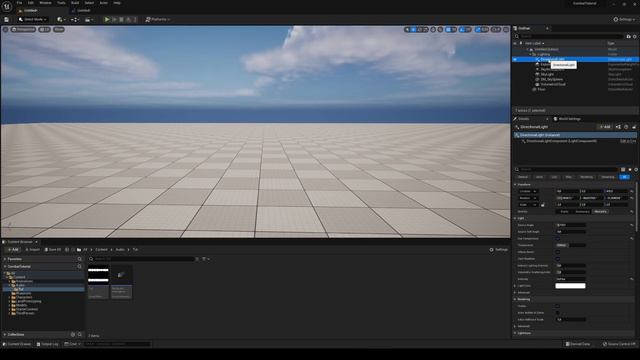Collapse the Light section in Details
640x360 pixels.
(x=515, y=218)
